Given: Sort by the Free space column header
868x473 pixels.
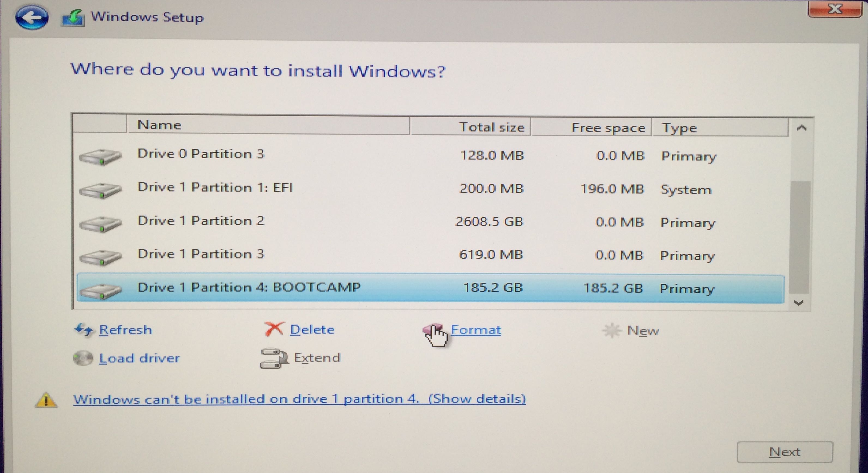Looking at the screenshot, I should point(591,128).
